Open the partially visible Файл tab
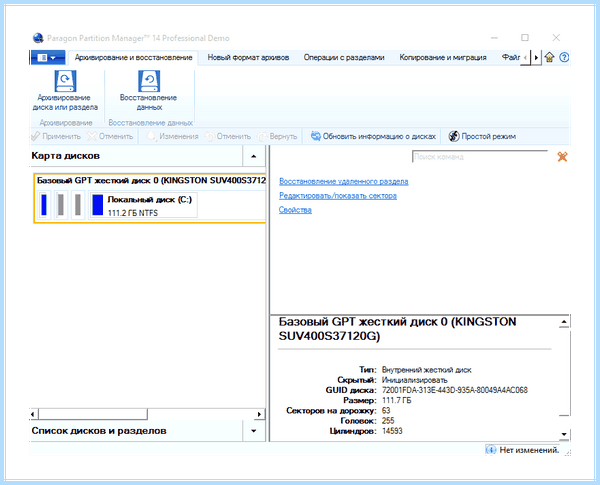Screen dimensions: 600x485 point(510,58)
